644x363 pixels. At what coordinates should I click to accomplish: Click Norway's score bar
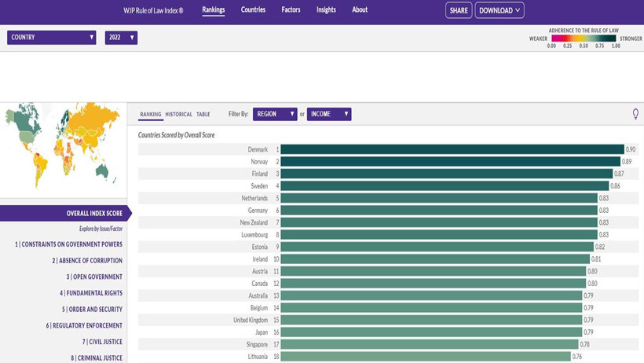click(451, 162)
